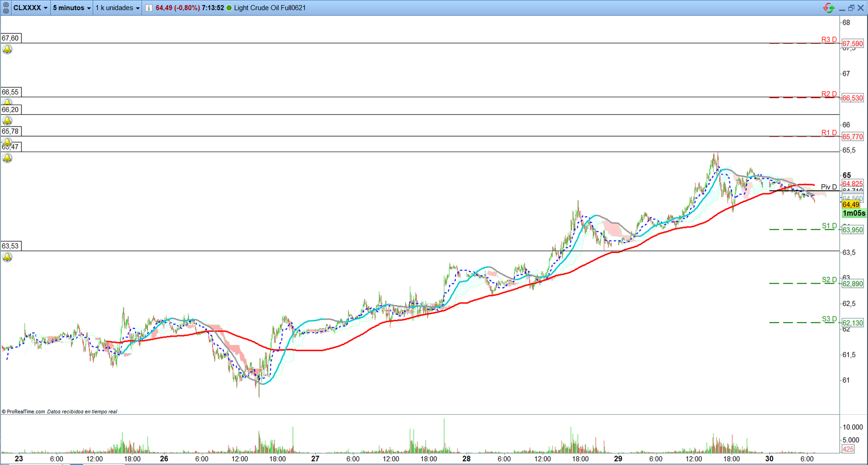
Task: Click the alert bell under 63,53
Action: pos(7,257)
